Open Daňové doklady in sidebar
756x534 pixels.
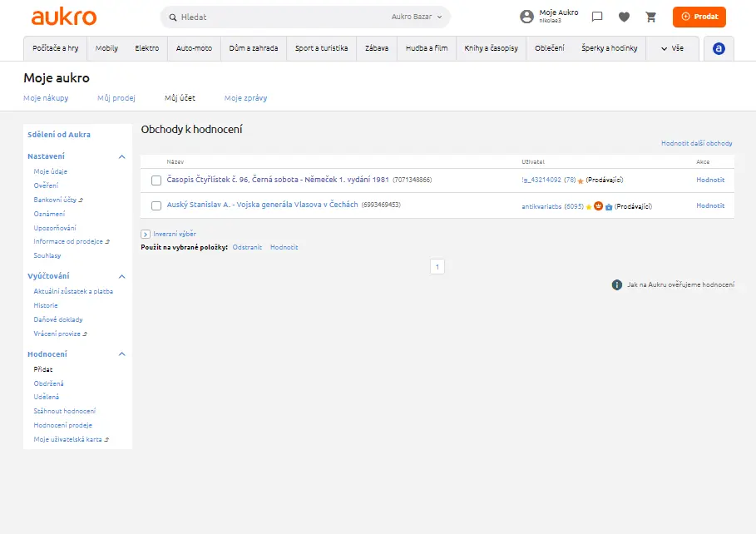pyautogui.click(x=58, y=319)
